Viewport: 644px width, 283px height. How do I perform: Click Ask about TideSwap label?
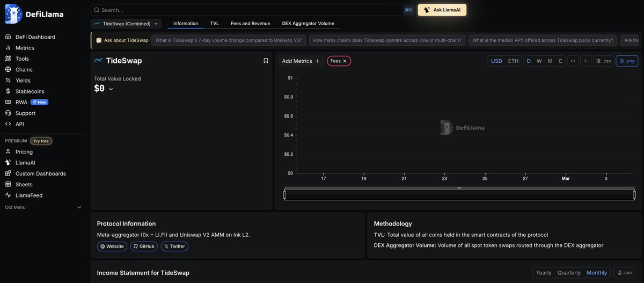pos(122,40)
